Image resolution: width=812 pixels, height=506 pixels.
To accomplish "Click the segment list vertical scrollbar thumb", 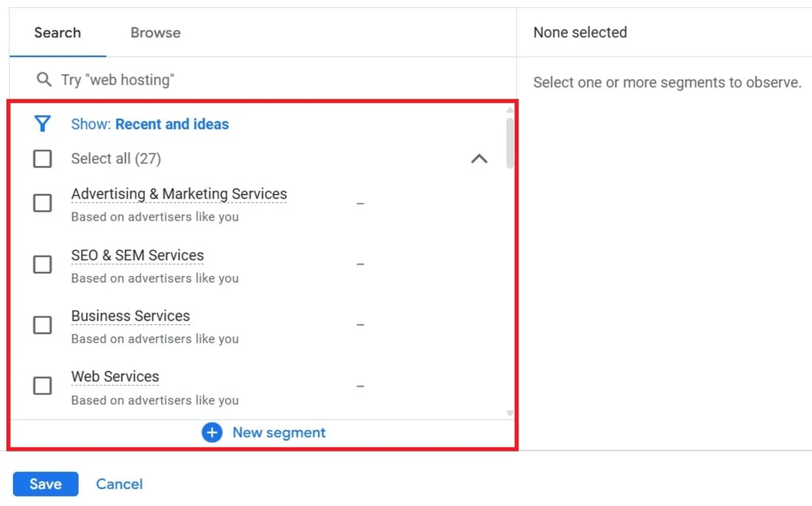I will click(x=510, y=142).
